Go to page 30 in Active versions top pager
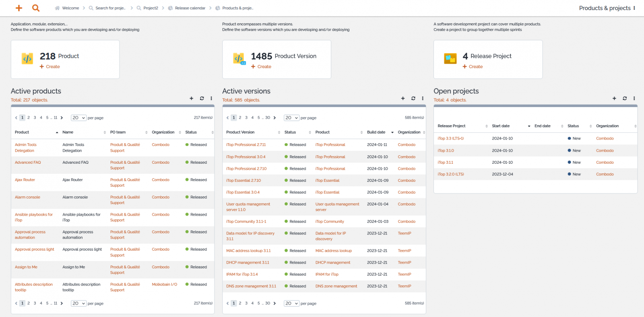This screenshot has height=317, width=644. pos(268,118)
